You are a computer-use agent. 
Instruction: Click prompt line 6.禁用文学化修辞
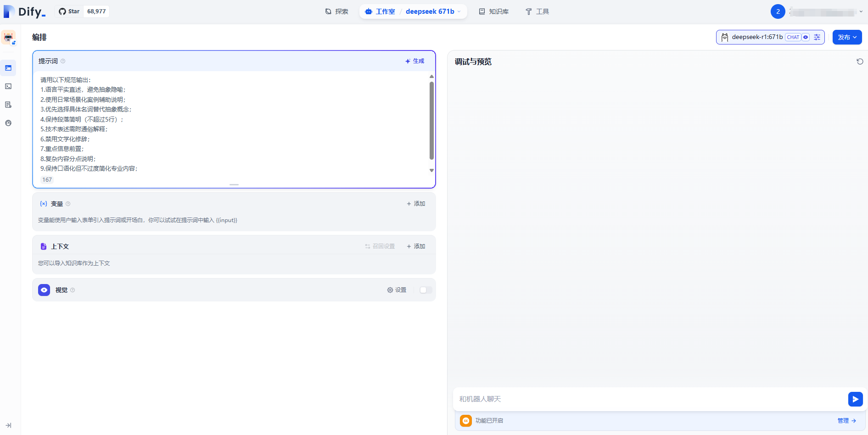point(65,139)
